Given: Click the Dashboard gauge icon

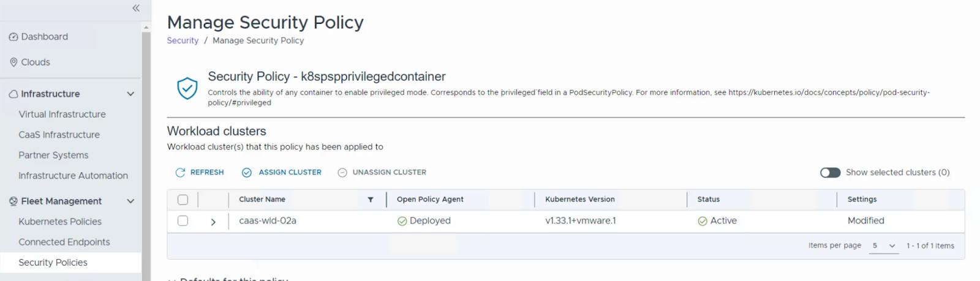Looking at the screenshot, I should coord(13,37).
